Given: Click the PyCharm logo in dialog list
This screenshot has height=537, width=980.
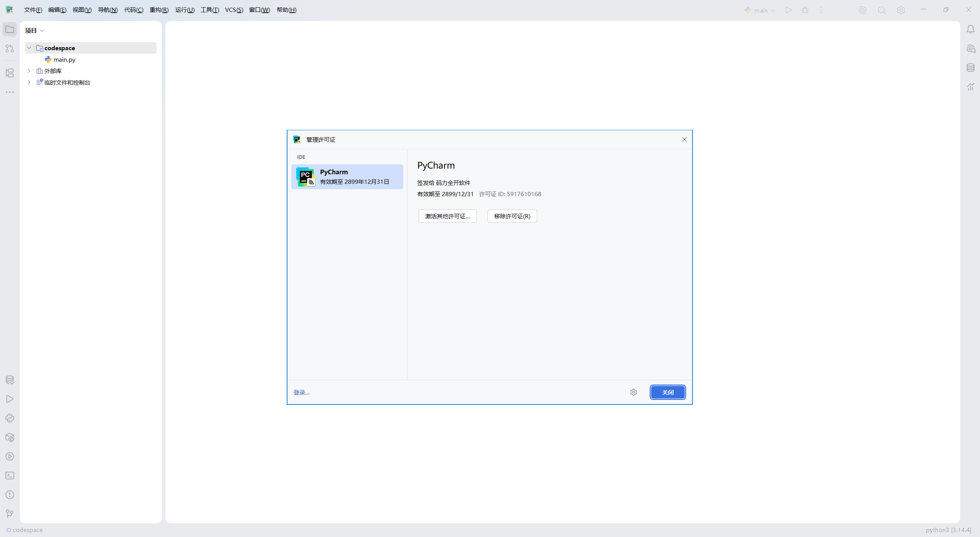Looking at the screenshot, I should click(x=305, y=177).
